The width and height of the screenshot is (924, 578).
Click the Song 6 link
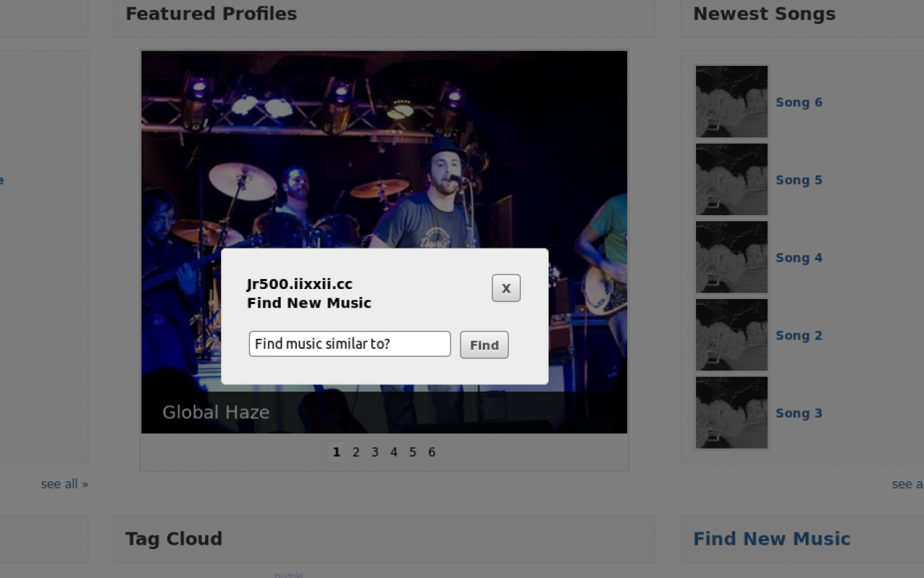click(799, 103)
